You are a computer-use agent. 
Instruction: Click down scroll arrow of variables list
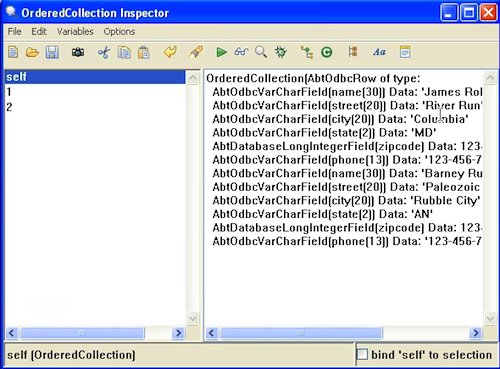(193, 318)
